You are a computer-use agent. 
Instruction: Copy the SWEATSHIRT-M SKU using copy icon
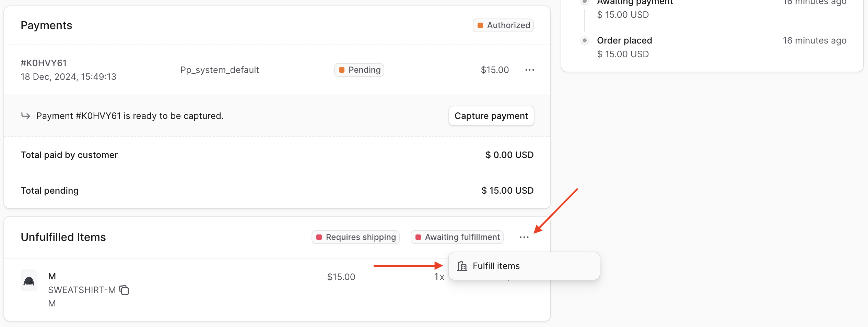click(x=124, y=290)
